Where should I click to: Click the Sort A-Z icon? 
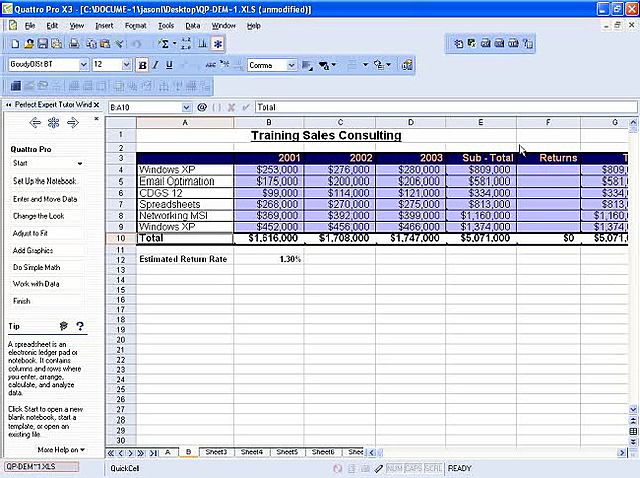[186, 44]
